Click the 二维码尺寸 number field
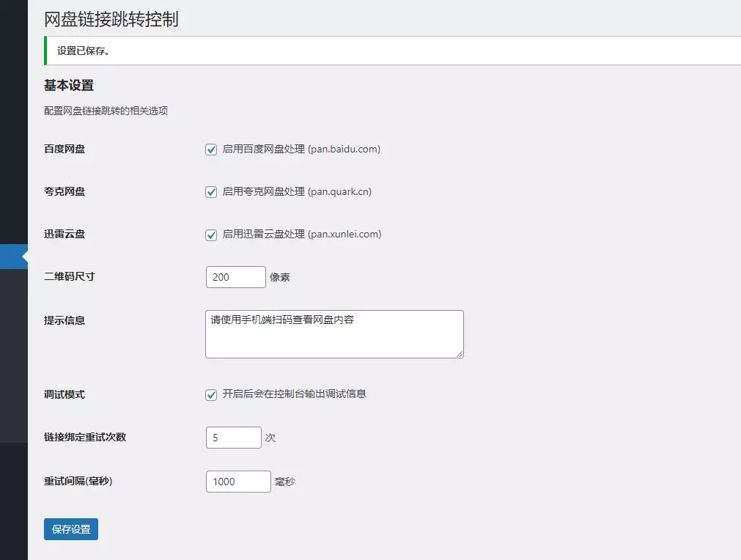The width and height of the screenshot is (741, 560). point(235,277)
